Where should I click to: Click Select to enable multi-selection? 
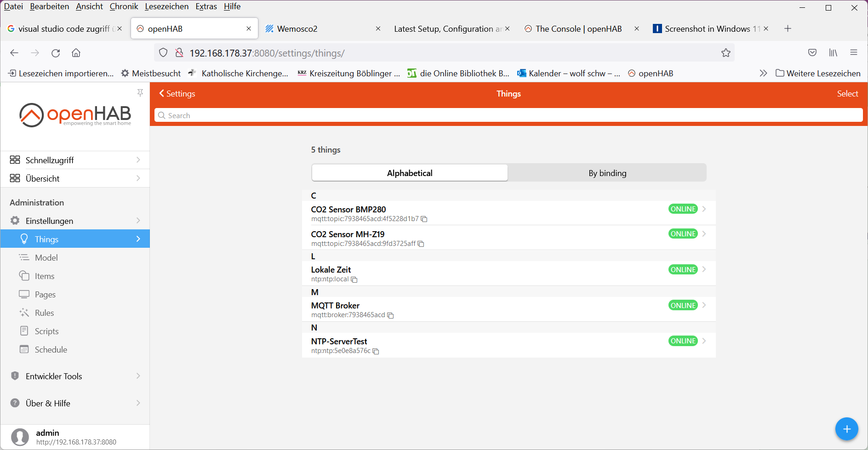pyautogui.click(x=847, y=94)
